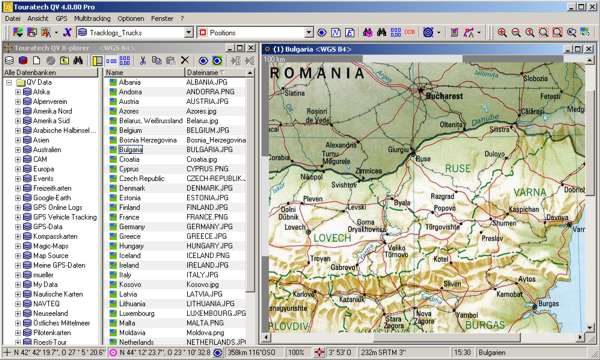Click the Dateiname column header
Screen dimensions: 600x360
[x=215, y=72]
